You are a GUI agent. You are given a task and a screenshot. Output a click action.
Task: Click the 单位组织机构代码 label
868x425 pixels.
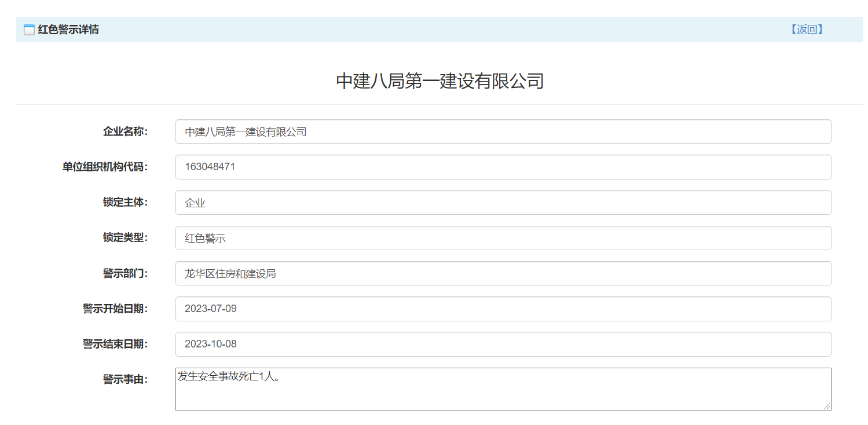[x=105, y=167]
